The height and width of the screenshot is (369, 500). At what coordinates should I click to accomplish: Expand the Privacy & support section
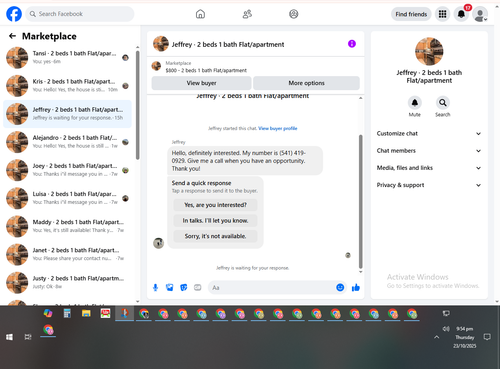click(x=429, y=185)
